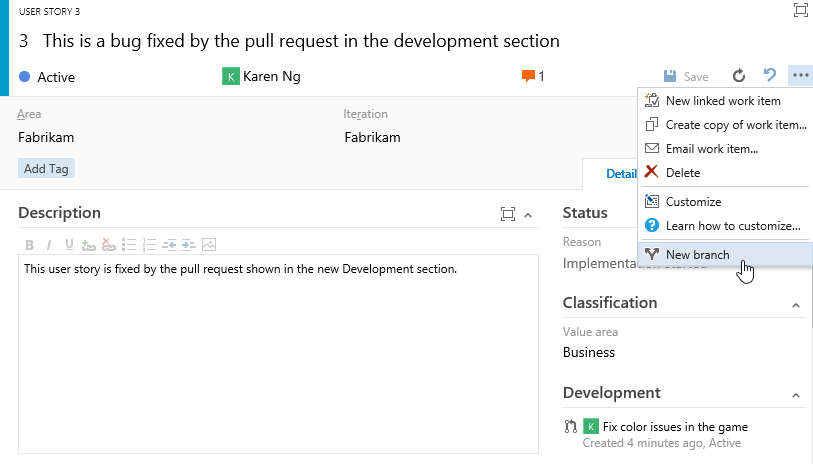Insert an image into the description
This screenshot has height=464, width=813.
(x=209, y=245)
